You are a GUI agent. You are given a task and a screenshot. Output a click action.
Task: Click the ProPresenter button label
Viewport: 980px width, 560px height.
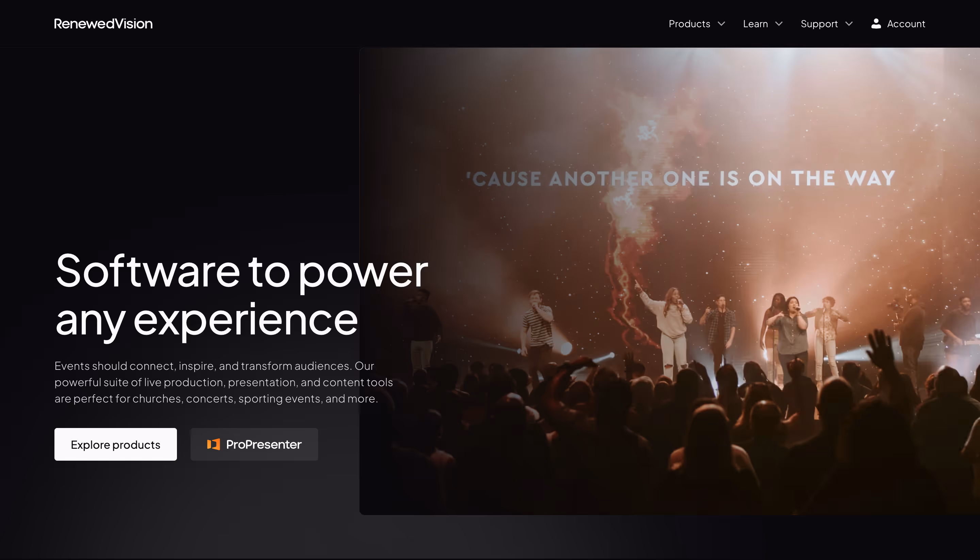pyautogui.click(x=263, y=444)
